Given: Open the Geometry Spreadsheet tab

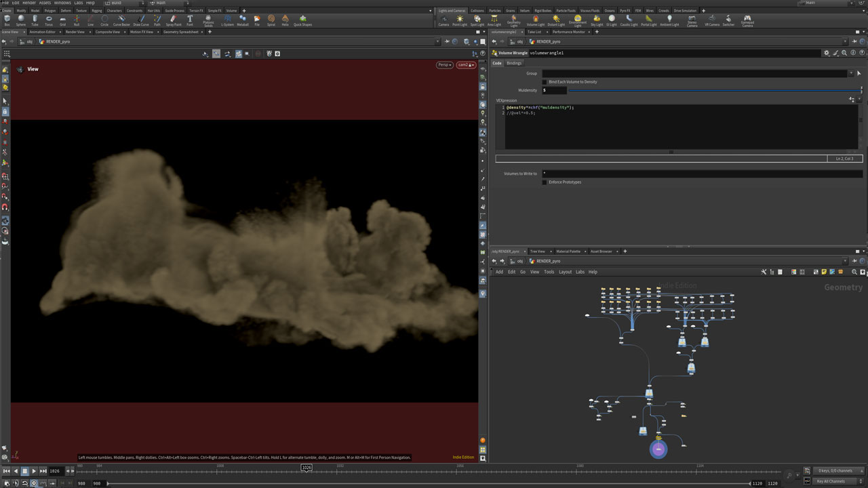Looking at the screenshot, I should tap(181, 32).
